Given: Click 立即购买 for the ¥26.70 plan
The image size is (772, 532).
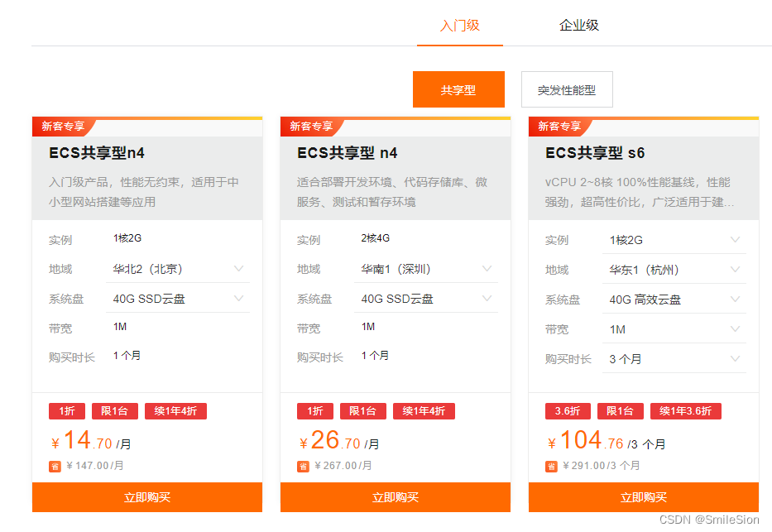Looking at the screenshot, I should coord(396,497).
